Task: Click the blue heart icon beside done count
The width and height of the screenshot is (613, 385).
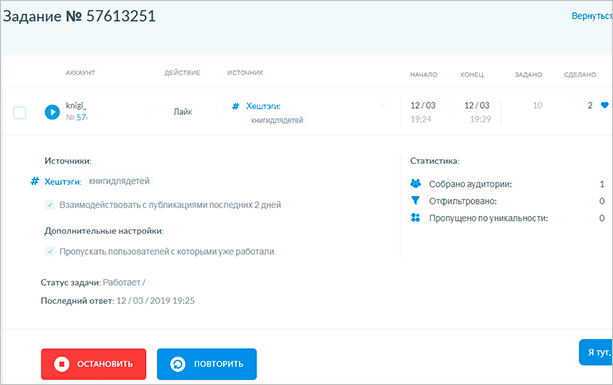Action: (x=605, y=105)
